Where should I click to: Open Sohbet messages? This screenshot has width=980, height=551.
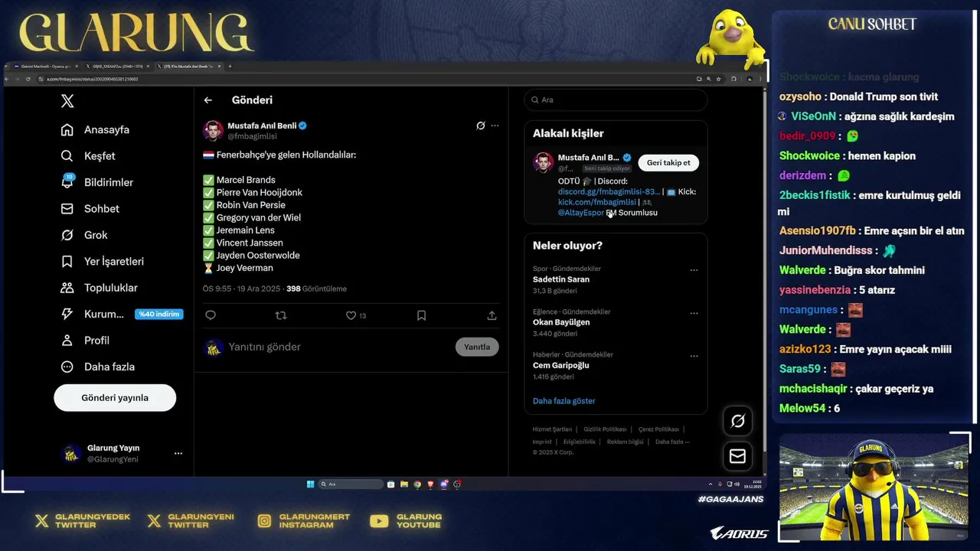[90, 209]
